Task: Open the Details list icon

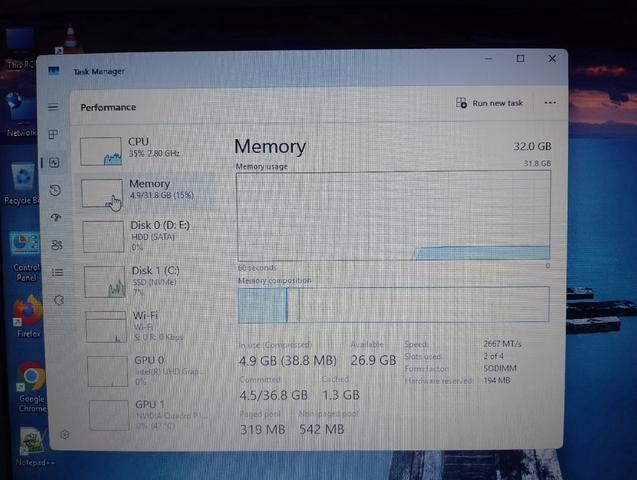Action: (x=58, y=272)
